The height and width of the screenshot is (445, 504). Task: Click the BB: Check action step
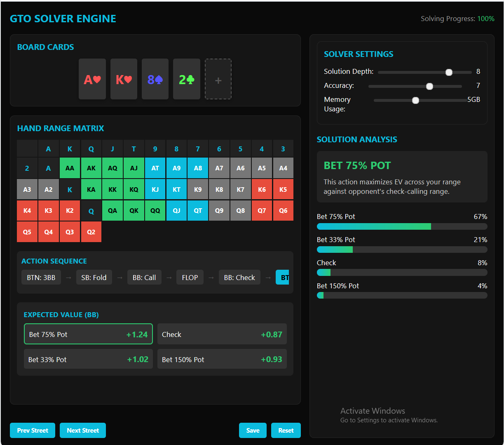click(x=239, y=278)
